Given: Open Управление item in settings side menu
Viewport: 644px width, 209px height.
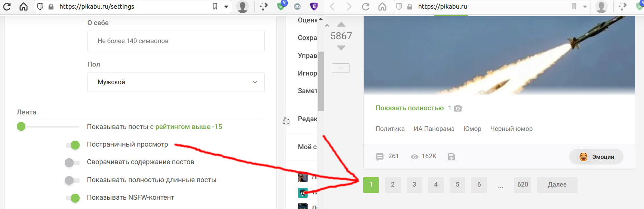Looking at the screenshot, I should (308, 56).
